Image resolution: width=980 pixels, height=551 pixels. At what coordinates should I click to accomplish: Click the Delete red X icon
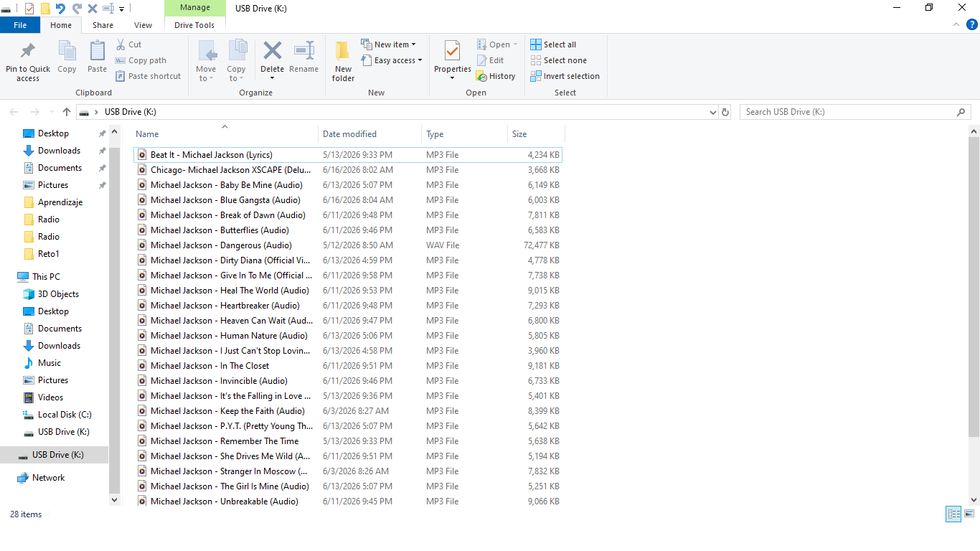coord(272,51)
